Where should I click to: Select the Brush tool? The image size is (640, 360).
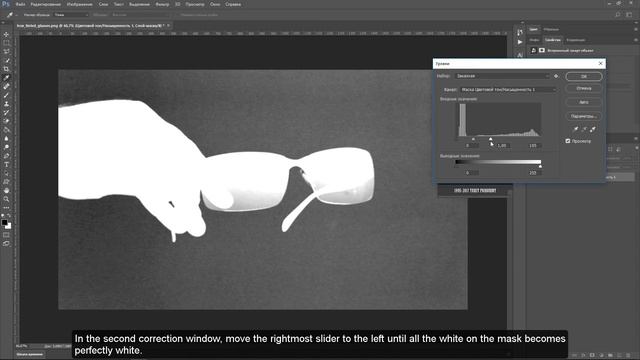(6, 95)
